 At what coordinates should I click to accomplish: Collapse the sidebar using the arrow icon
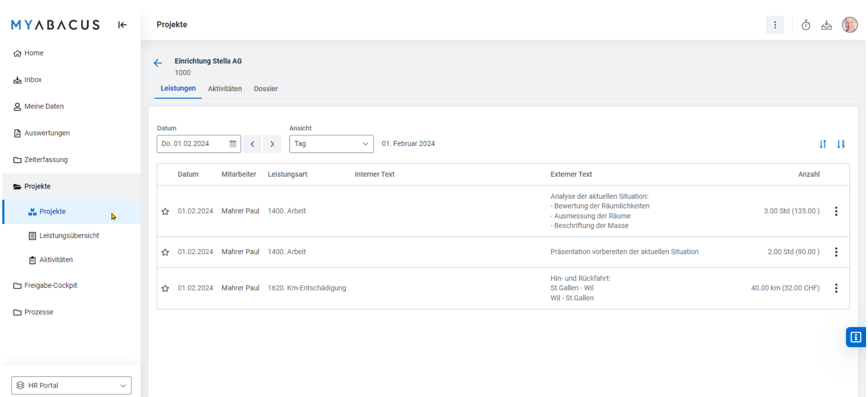click(122, 25)
